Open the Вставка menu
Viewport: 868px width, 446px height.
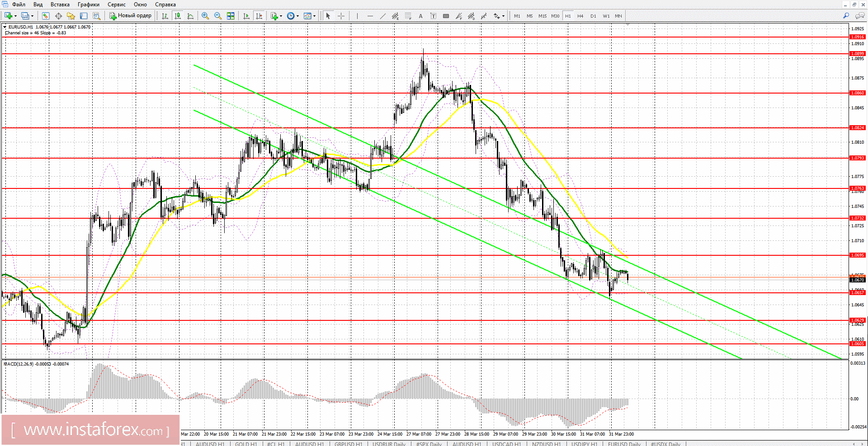coord(60,5)
